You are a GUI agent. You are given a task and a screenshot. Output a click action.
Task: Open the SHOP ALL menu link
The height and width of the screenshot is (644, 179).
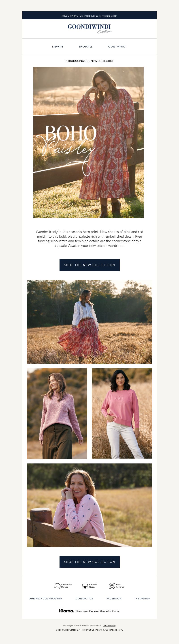(x=86, y=47)
